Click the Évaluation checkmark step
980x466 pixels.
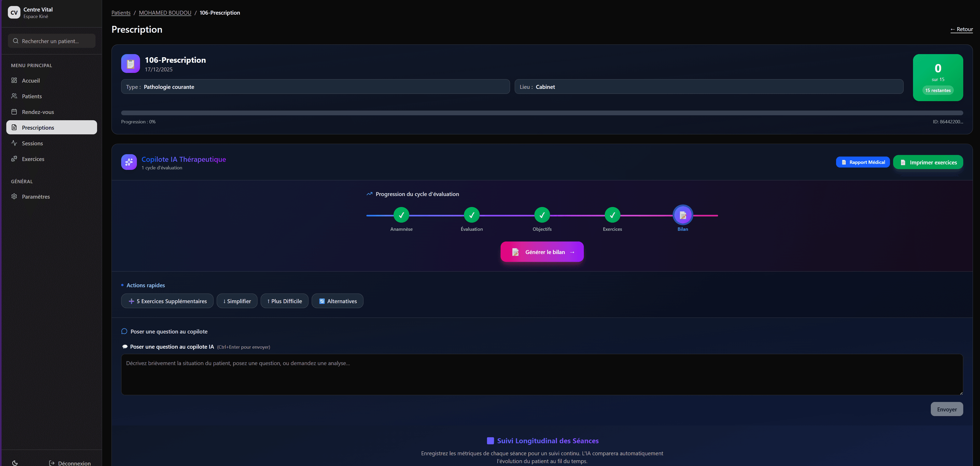pyautogui.click(x=471, y=215)
